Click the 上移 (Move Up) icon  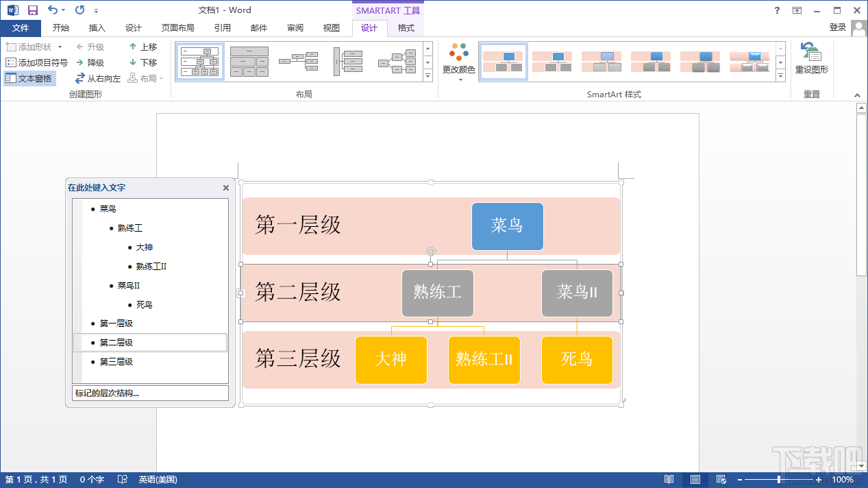click(x=134, y=46)
